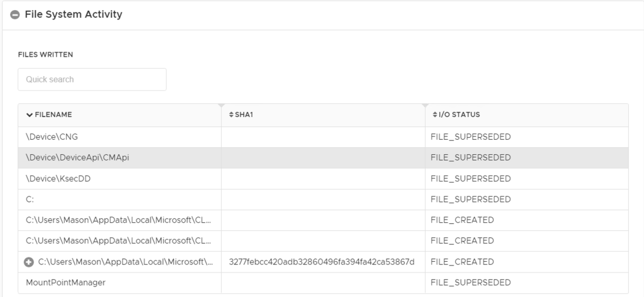Click the column marker between SHA1 and I/O STATUS
This screenshot has width=644, height=297.
[424, 105]
